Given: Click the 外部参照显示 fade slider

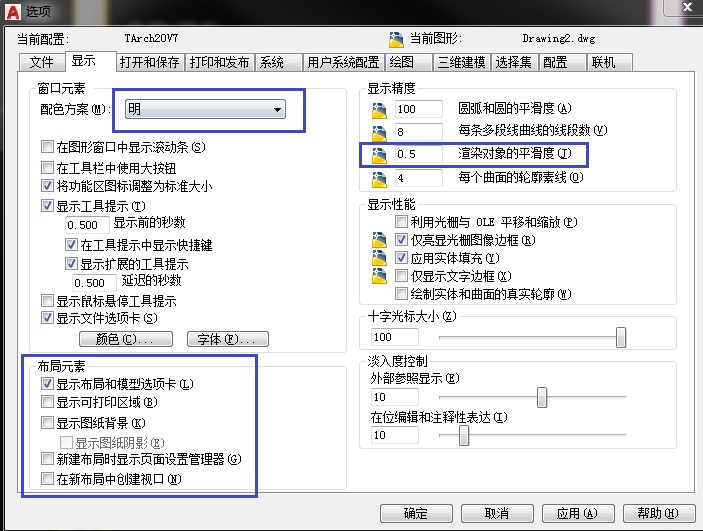Looking at the screenshot, I should [542, 397].
